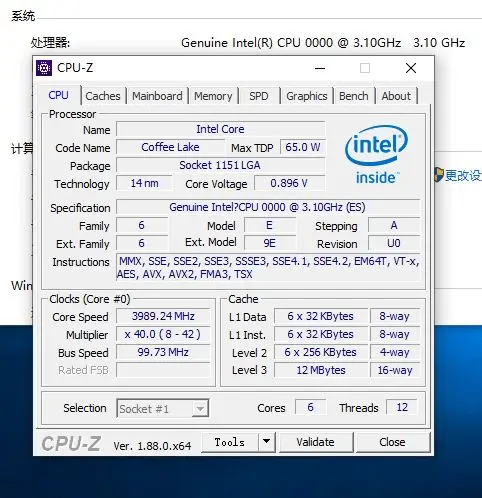Click the Validate button

315,442
